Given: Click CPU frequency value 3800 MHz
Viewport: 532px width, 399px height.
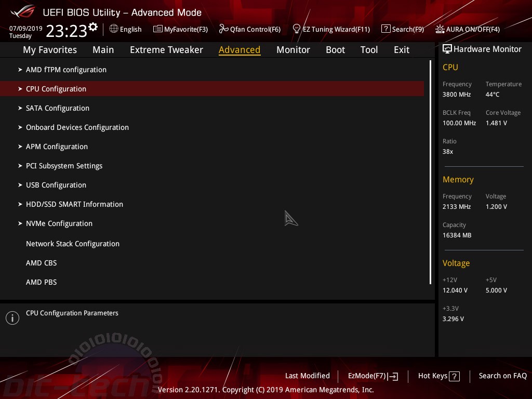Looking at the screenshot, I should tap(456, 95).
